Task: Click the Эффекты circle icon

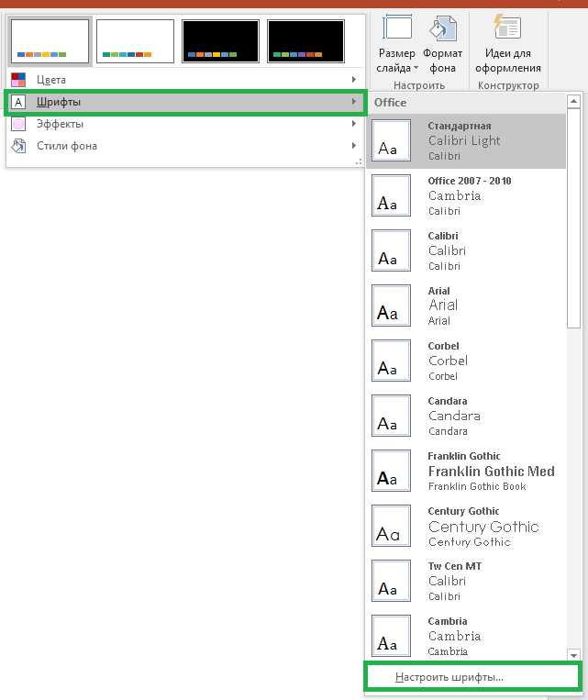Action: [18, 124]
